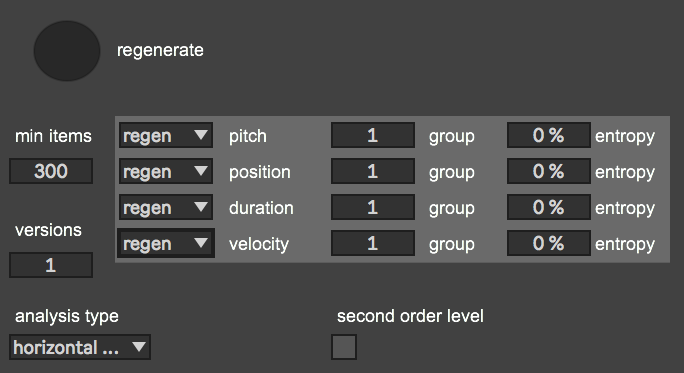
Task: Expand the analysis type horizontal dropdown
Action: 80,347
